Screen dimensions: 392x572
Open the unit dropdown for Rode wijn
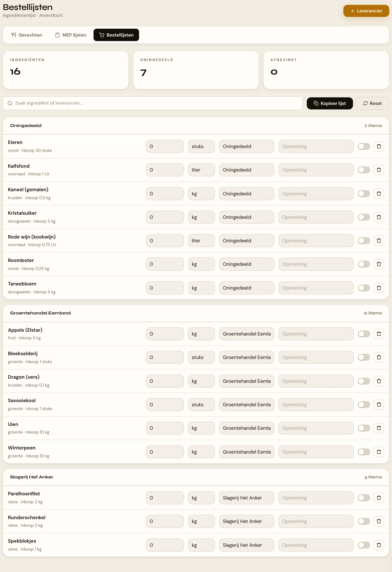pos(201,241)
